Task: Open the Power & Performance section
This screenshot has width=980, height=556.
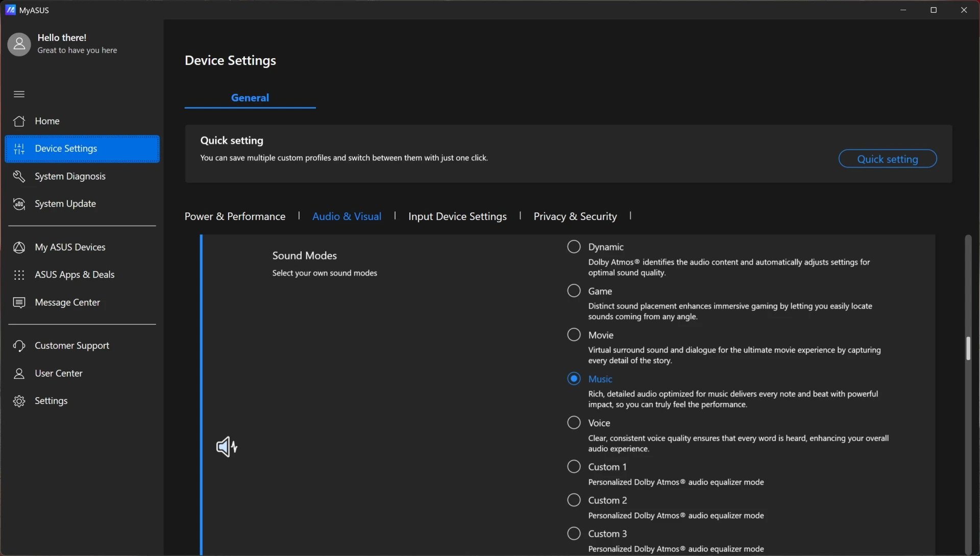Action: click(235, 216)
